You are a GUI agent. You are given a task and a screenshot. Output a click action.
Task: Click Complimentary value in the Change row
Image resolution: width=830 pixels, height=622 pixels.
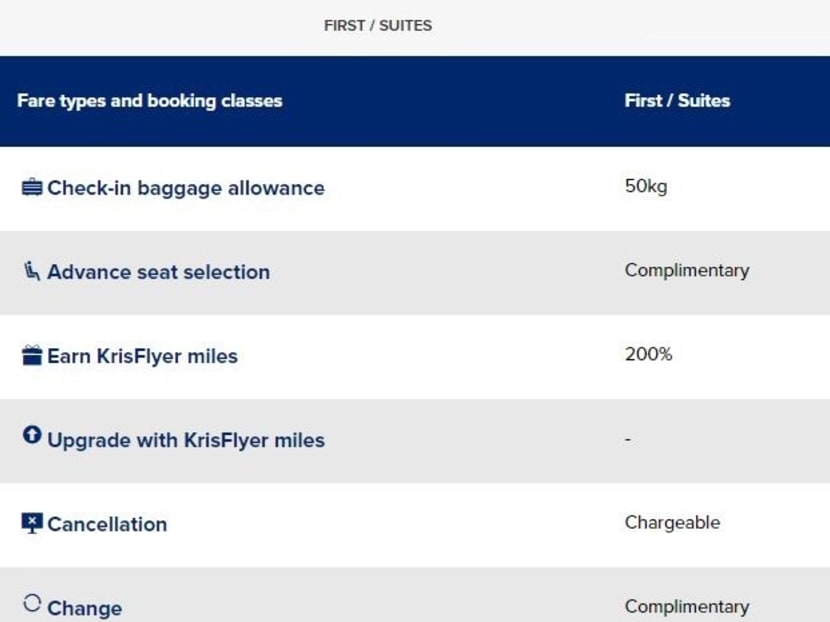click(x=687, y=606)
